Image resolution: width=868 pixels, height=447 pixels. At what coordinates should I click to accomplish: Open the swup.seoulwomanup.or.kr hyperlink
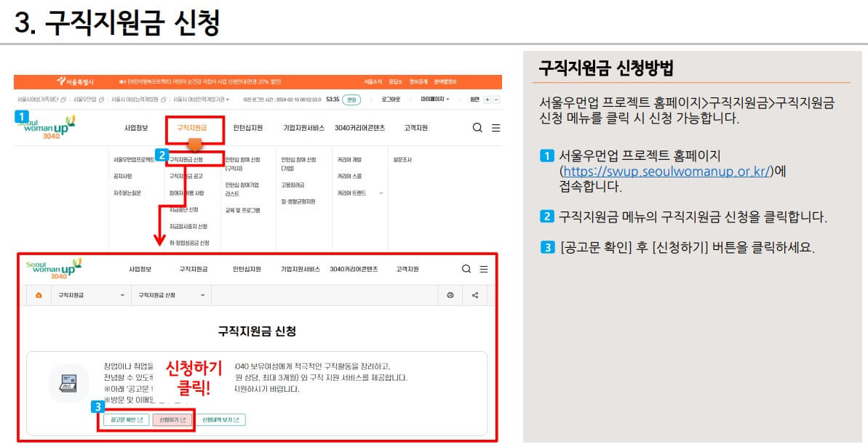666,172
